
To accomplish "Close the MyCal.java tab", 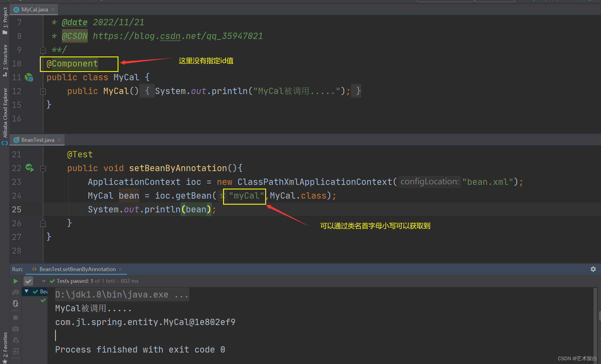I will click(53, 9).
